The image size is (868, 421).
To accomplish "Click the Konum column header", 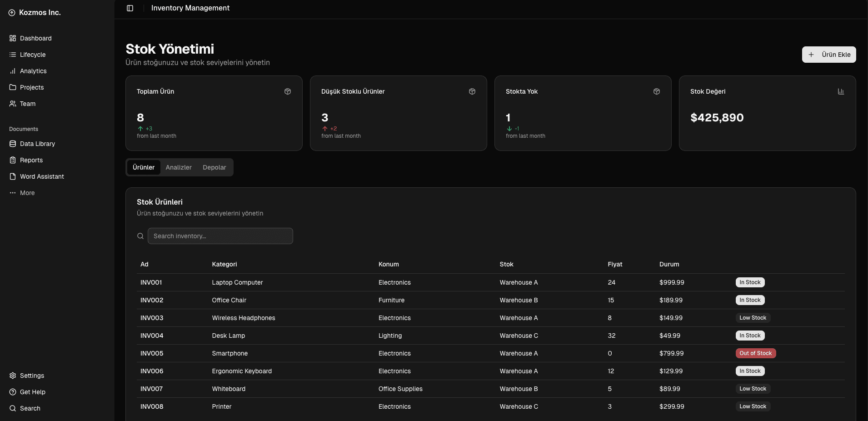I will click(x=389, y=264).
